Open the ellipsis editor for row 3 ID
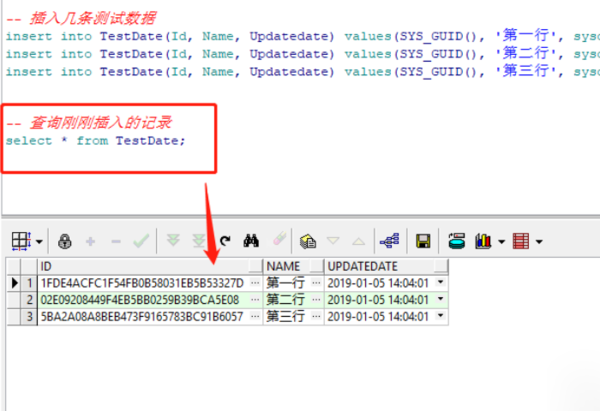The width and height of the screenshot is (600, 411). [255, 316]
